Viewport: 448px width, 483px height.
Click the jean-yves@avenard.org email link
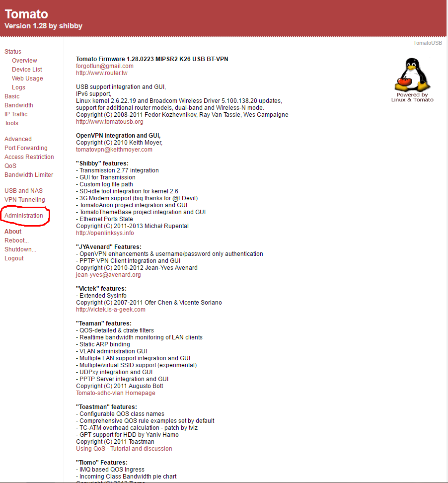[x=108, y=275]
